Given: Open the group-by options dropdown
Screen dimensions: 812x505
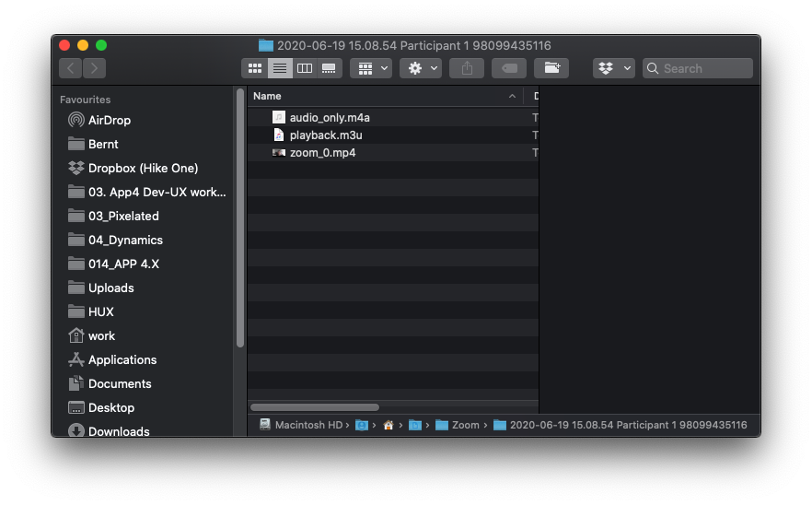Looking at the screenshot, I should tap(371, 68).
